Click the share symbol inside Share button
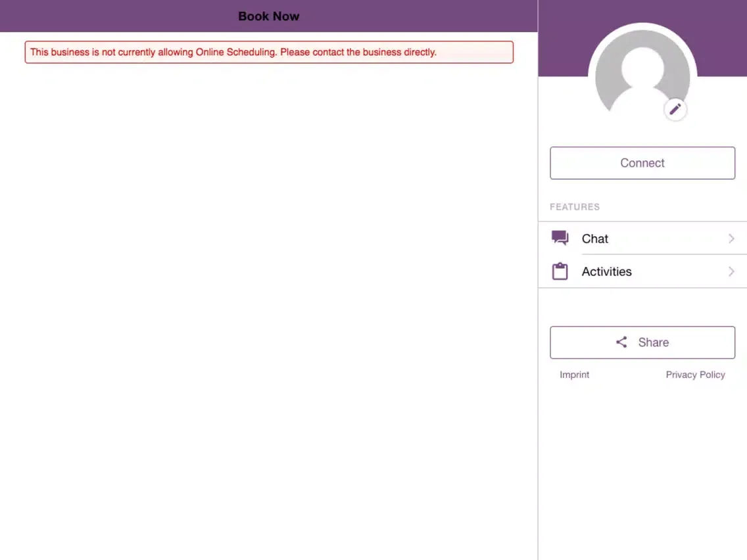Viewport: 747px width, 560px height. coord(621,342)
